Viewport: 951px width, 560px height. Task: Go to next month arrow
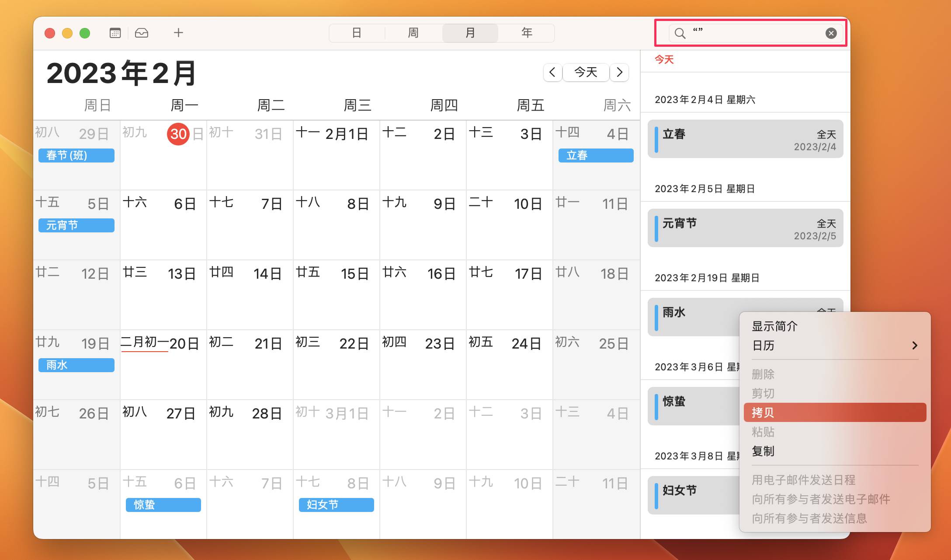point(619,72)
